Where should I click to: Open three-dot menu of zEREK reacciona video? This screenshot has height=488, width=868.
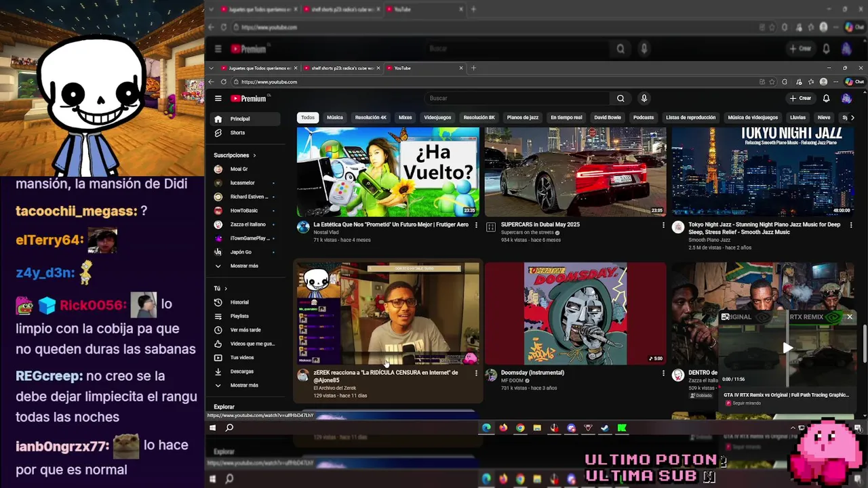pyautogui.click(x=476, y=373)
